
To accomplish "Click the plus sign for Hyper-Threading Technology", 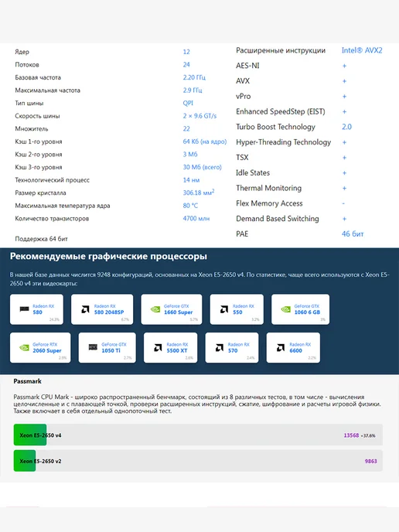I will coord(344,142).
